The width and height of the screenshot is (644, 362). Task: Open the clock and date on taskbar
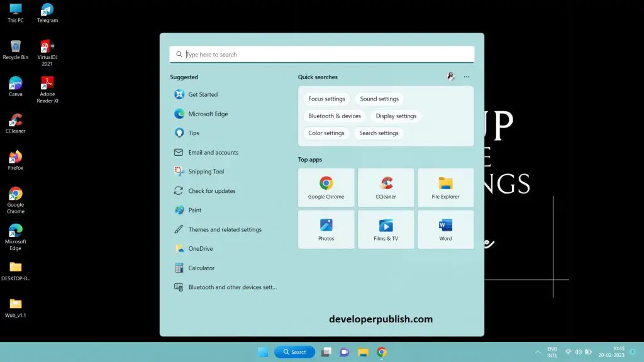tap(611, 352)
